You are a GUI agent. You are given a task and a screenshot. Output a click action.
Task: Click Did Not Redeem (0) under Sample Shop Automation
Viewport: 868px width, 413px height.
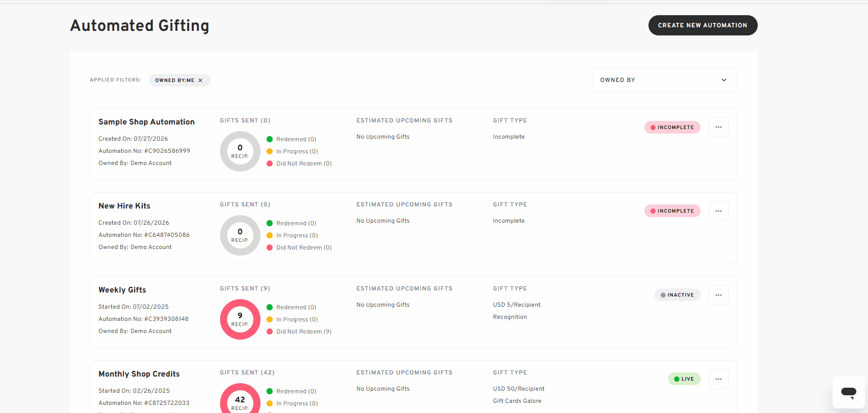click(x=299, y=163)
